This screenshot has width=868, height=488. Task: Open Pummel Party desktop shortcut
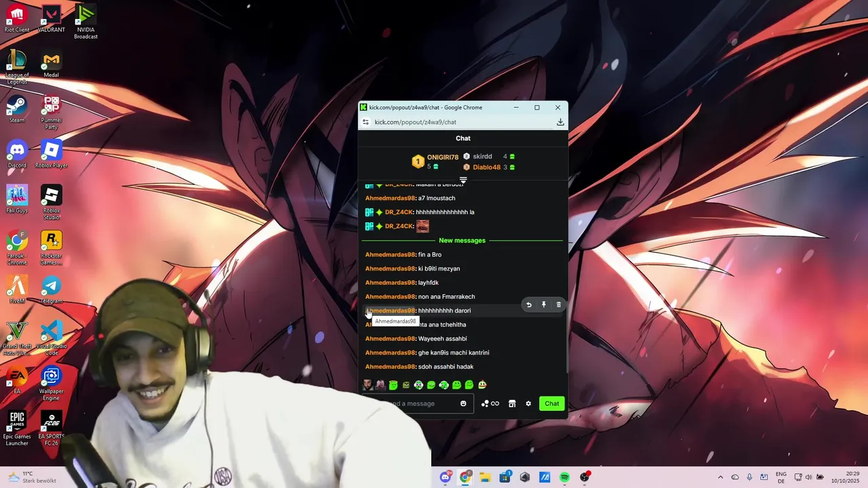click(52, 113)
